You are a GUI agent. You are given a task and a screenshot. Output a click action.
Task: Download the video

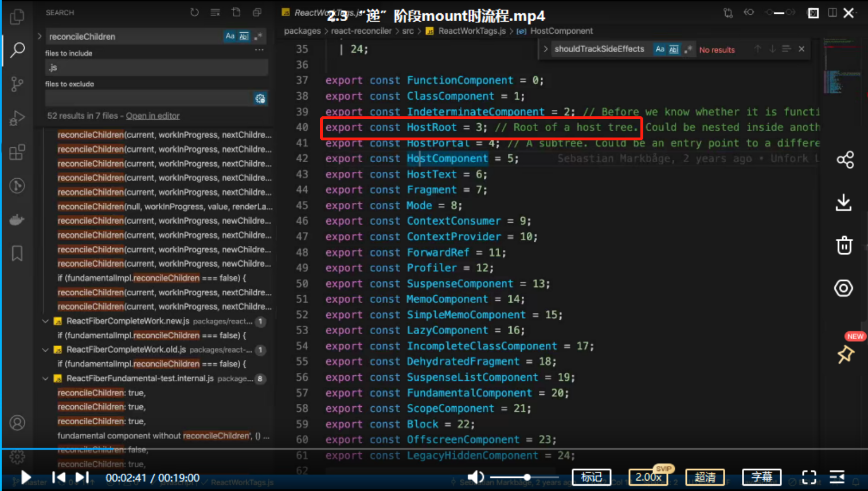click(843, 202)
